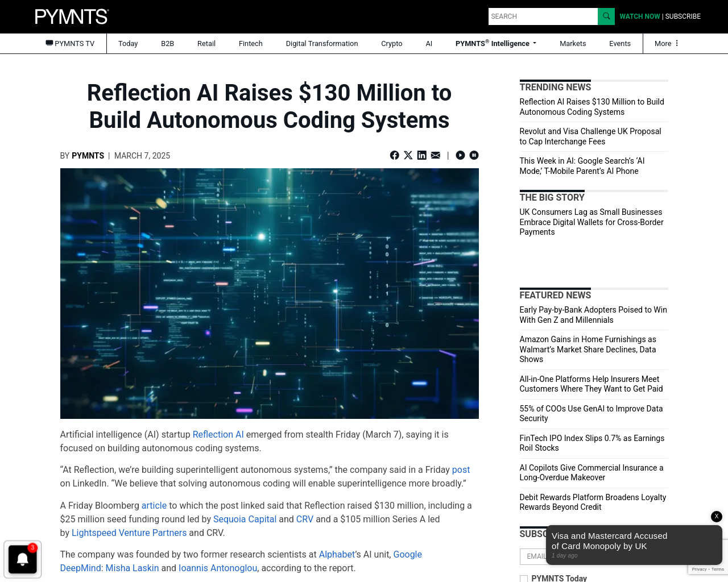Click the green search magnifier button

point(606,16)
